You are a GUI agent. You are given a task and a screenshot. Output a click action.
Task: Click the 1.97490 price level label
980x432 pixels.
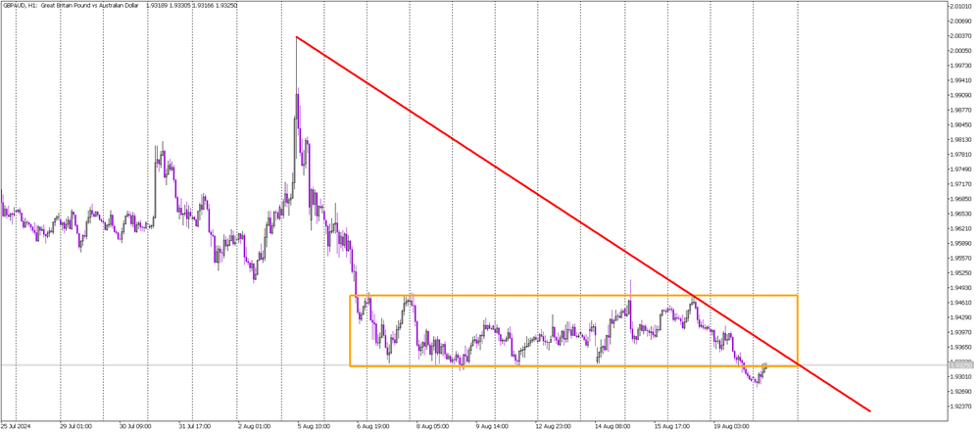click(x=962, y=169)
